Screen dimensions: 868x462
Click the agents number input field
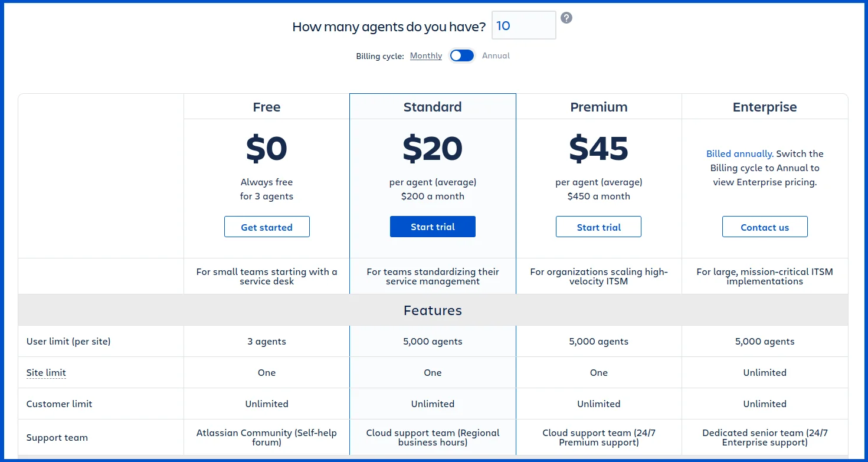524,25
